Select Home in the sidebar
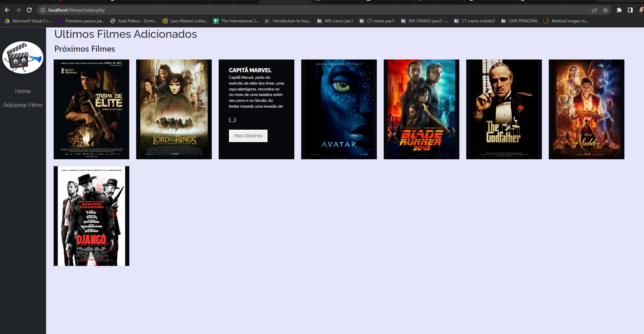The image size is (644, 334). pos(23,91)
